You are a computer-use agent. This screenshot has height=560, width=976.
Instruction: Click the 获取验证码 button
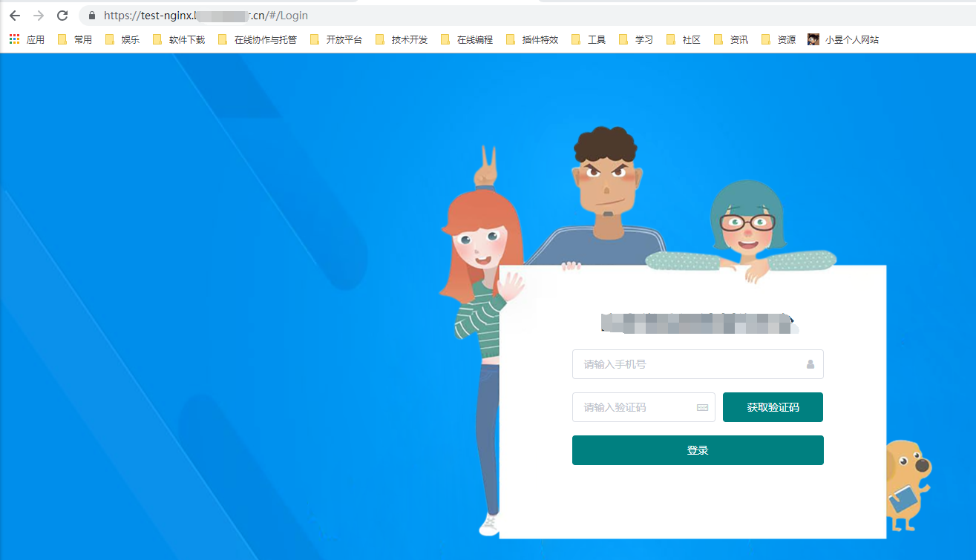pyautogui.click(x=773, y=407)
